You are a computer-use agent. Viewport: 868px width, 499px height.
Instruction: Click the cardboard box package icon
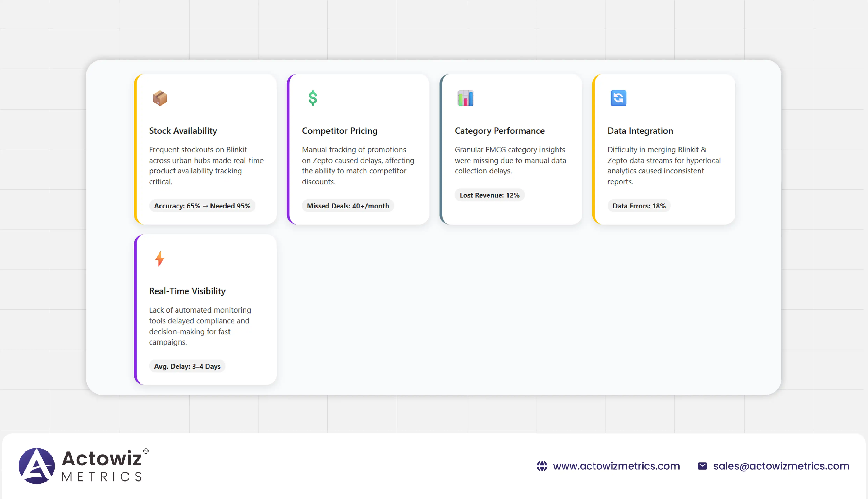click(x=160, y=98)
